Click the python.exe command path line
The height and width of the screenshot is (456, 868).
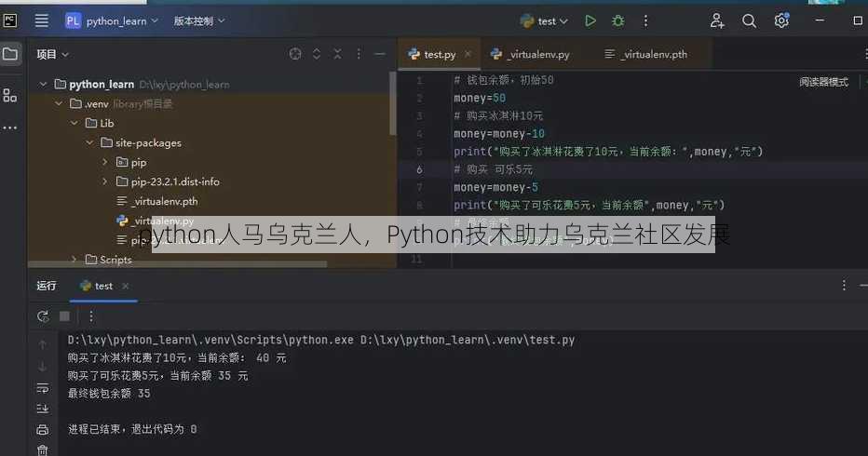(321, 340)
